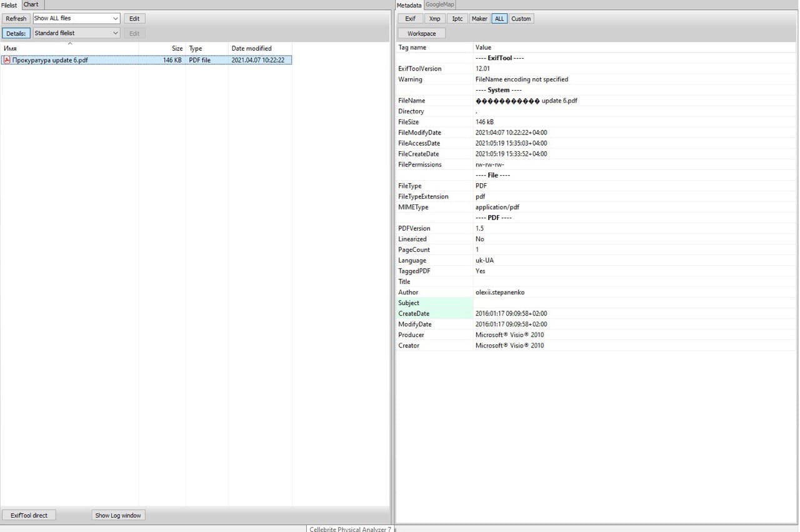Select the Author metadata row
This screenshot has width=800, height=532.
(500, 292)
